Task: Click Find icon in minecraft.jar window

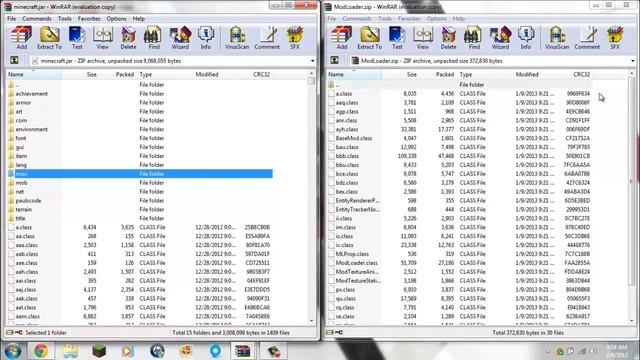Action: point(153,38)
